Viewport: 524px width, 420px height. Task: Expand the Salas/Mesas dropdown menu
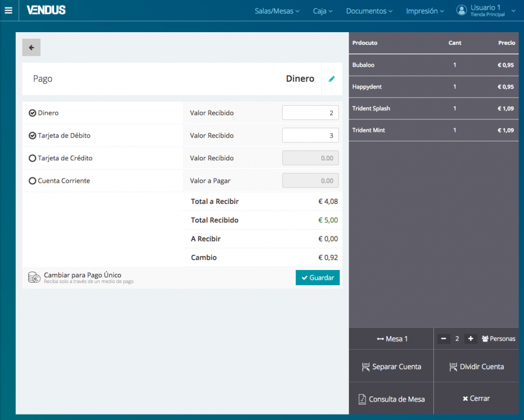tap(277, 11)
